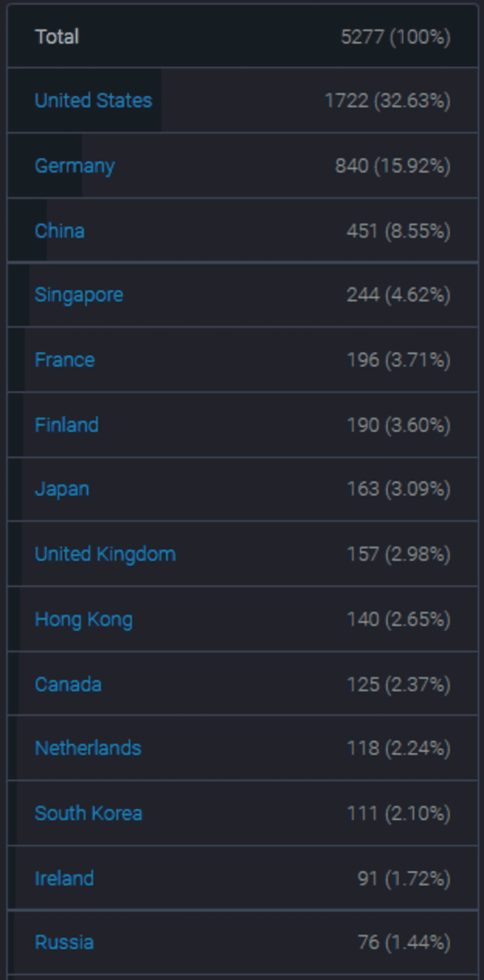The height and width of the screenshot is (980, 484).
Task: Click the 840 (15.92%) value
Action: (x=392, y=165)
